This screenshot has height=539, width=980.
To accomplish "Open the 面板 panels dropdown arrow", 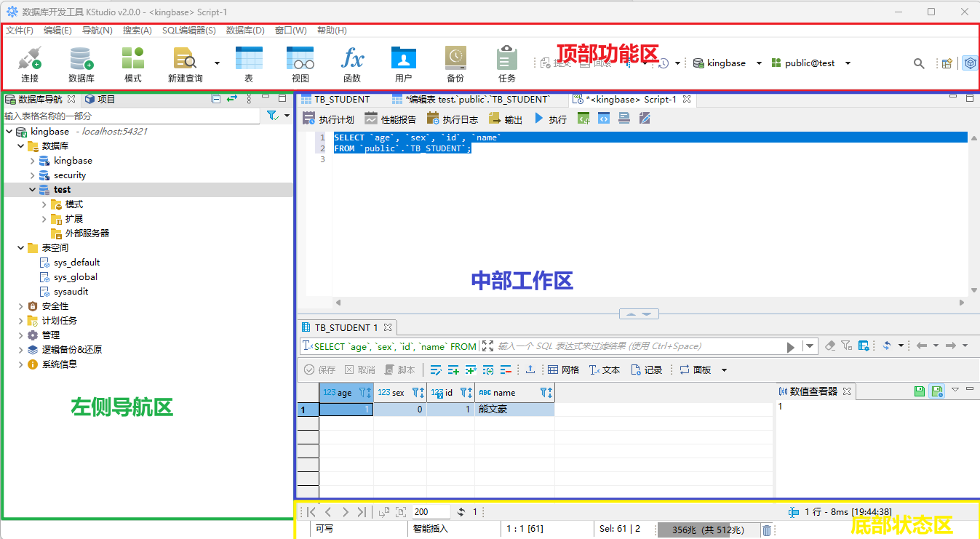I will click(724, 370).
